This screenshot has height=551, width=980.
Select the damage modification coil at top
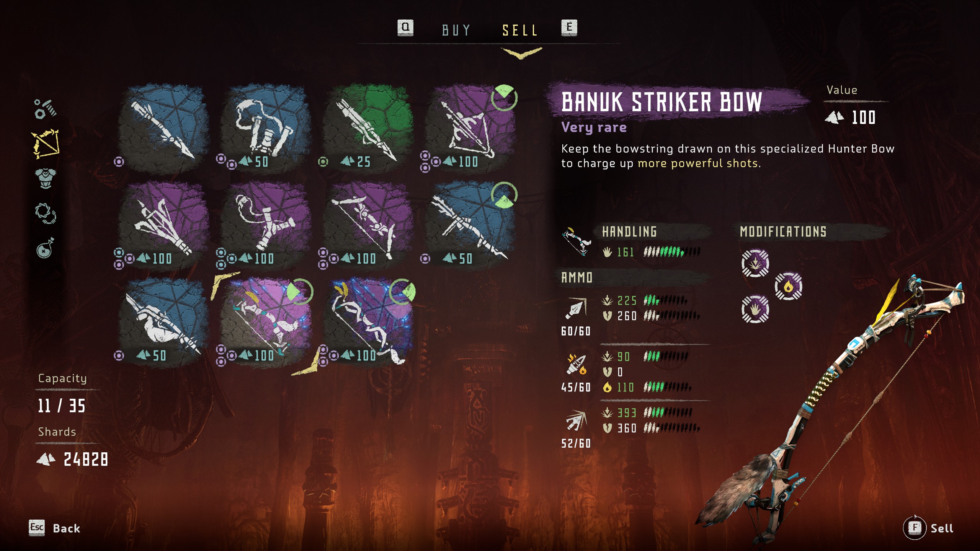coord(755,263)
